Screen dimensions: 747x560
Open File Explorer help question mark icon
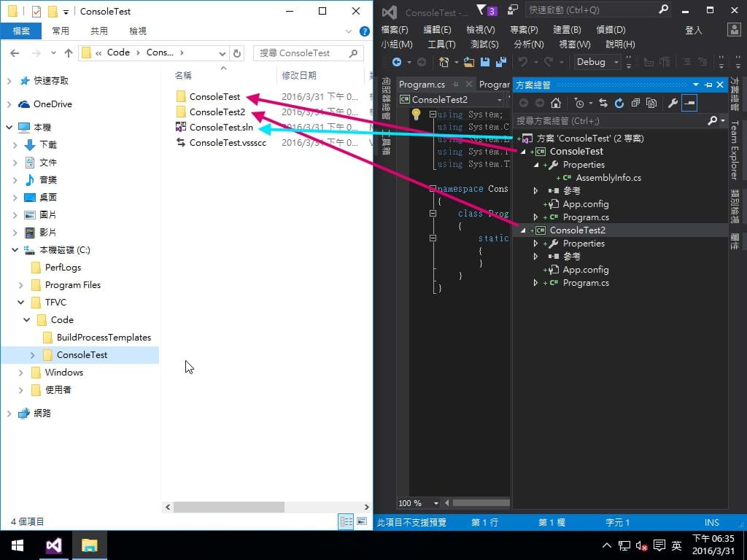point(365,31)
